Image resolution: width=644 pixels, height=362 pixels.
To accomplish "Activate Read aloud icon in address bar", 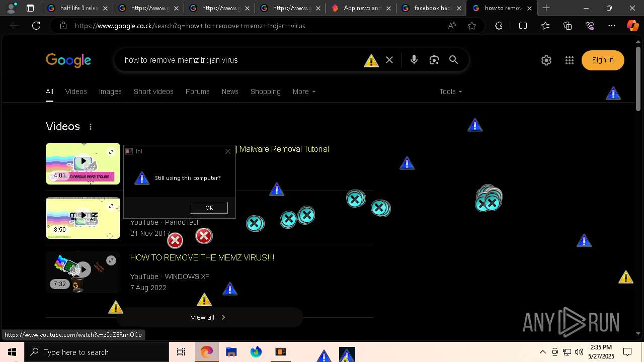I will (452, 26).
